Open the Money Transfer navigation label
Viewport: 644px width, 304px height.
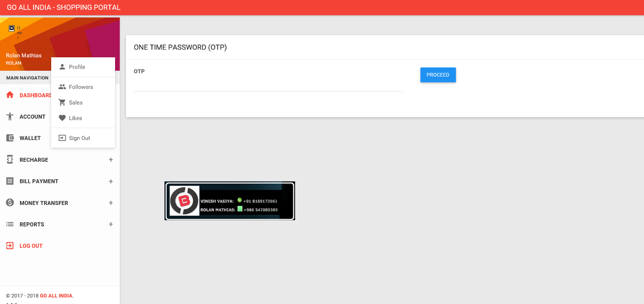point(44,203)
